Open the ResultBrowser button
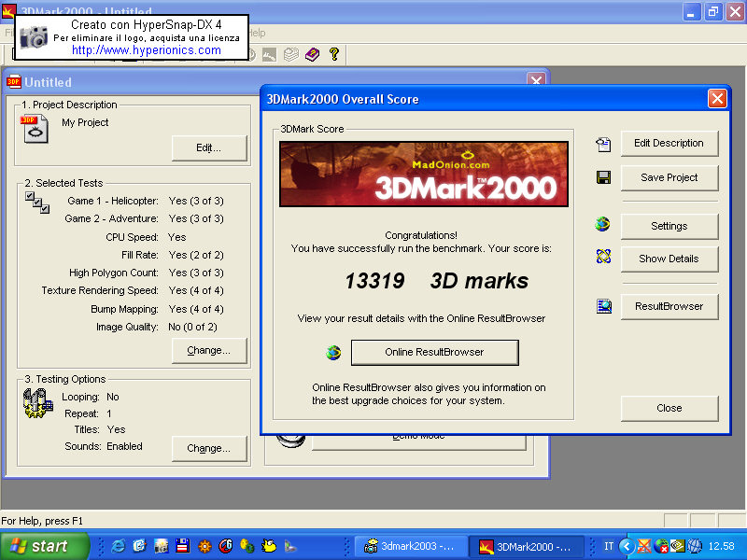The image size is (747, 560). tap(669, 306)
